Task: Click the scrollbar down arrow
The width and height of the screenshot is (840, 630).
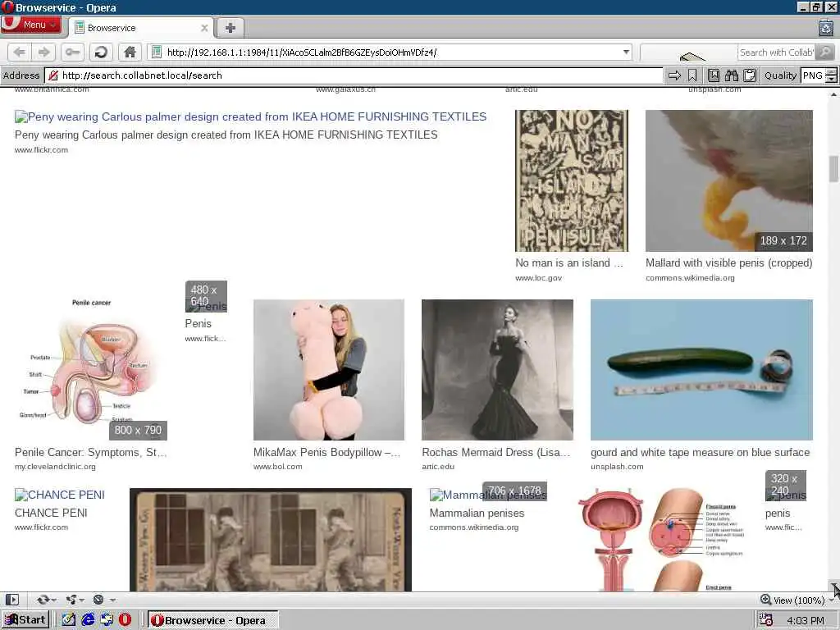Action: pyautogui.click(x=834, y=585)
